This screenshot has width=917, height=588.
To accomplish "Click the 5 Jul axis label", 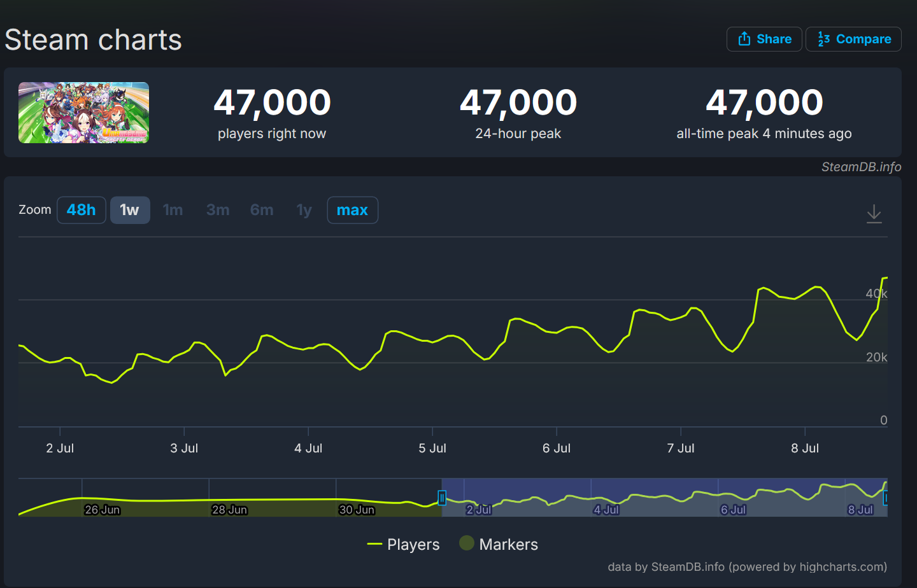I will click(x=432, y=448).
